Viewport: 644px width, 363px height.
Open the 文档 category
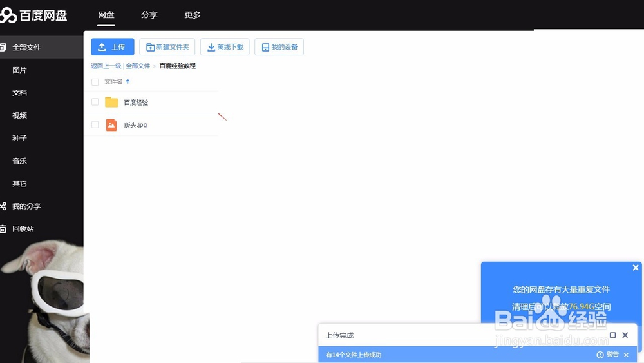(19, 92)
